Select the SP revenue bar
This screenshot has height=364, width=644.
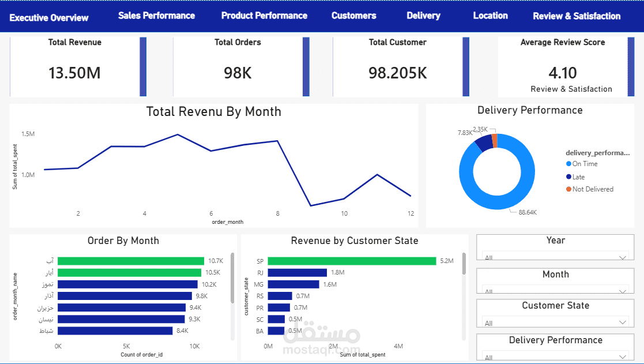pyautogui.click(x=352, y=261)
